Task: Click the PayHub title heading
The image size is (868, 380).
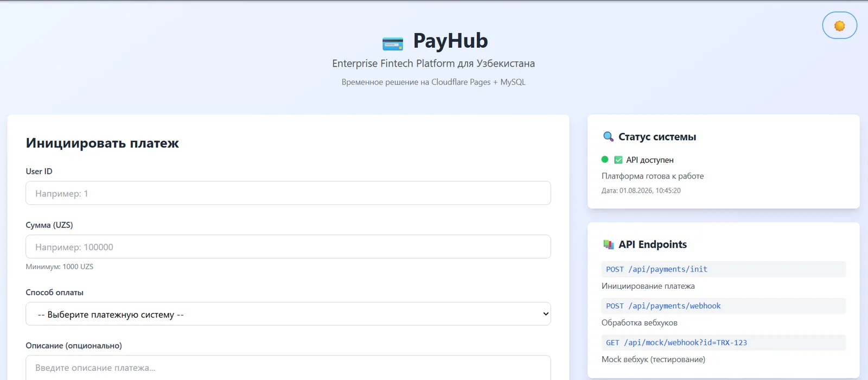Action: pyautogui.click(x=450, y=41)
